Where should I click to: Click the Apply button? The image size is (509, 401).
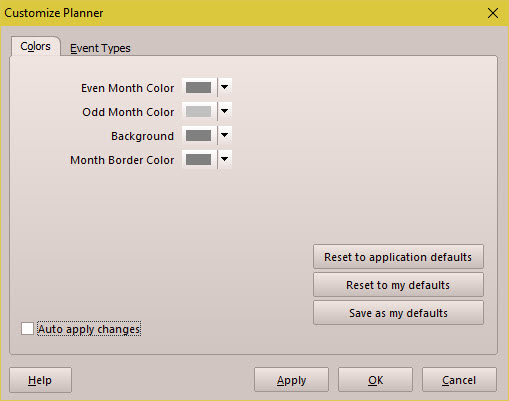(x=291, y=380)
